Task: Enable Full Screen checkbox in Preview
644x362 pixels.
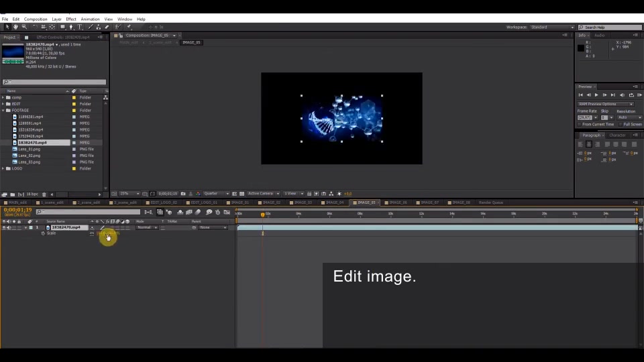Action: click(x=621, y=125)
